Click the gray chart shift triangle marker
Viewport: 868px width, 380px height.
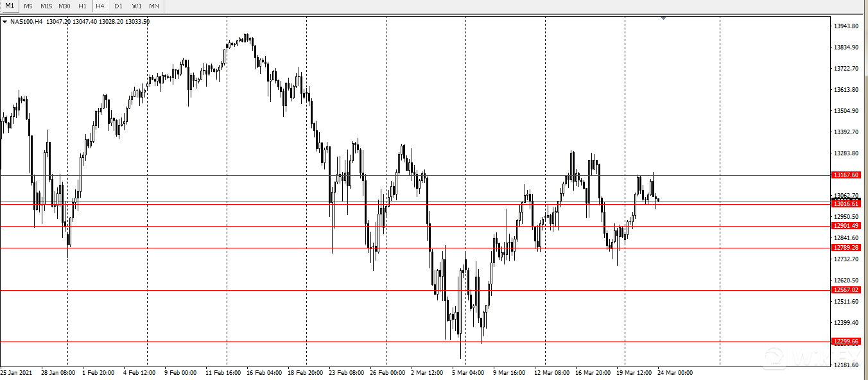pyautogui.click(x=663, y=19)
